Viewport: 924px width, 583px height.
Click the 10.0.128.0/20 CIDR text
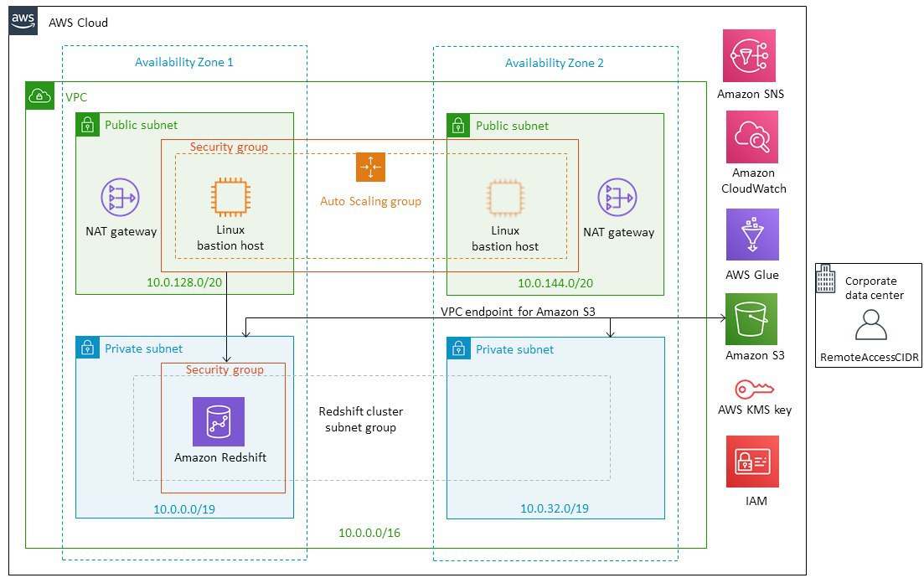point(184,282)
